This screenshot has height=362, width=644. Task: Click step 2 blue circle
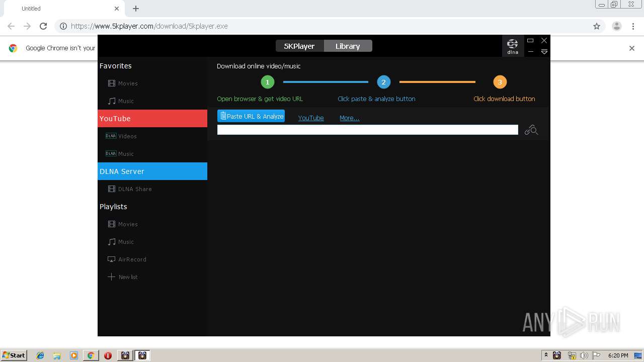tap(383, 82)
